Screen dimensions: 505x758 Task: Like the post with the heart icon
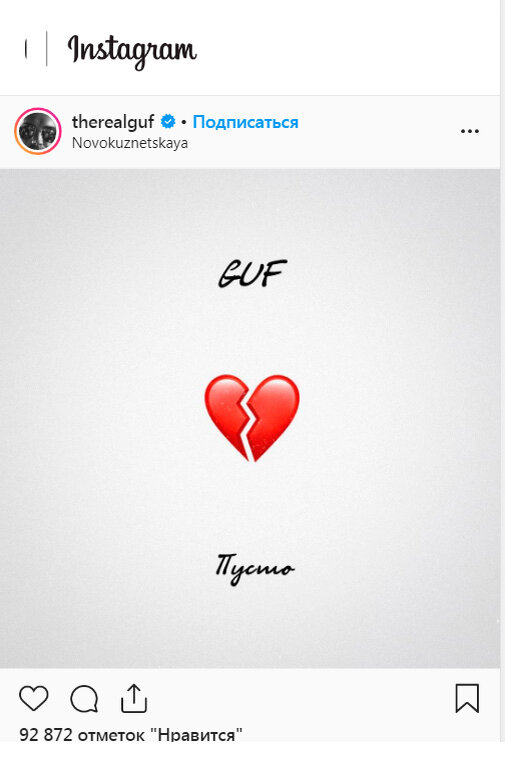pos(34,698)
